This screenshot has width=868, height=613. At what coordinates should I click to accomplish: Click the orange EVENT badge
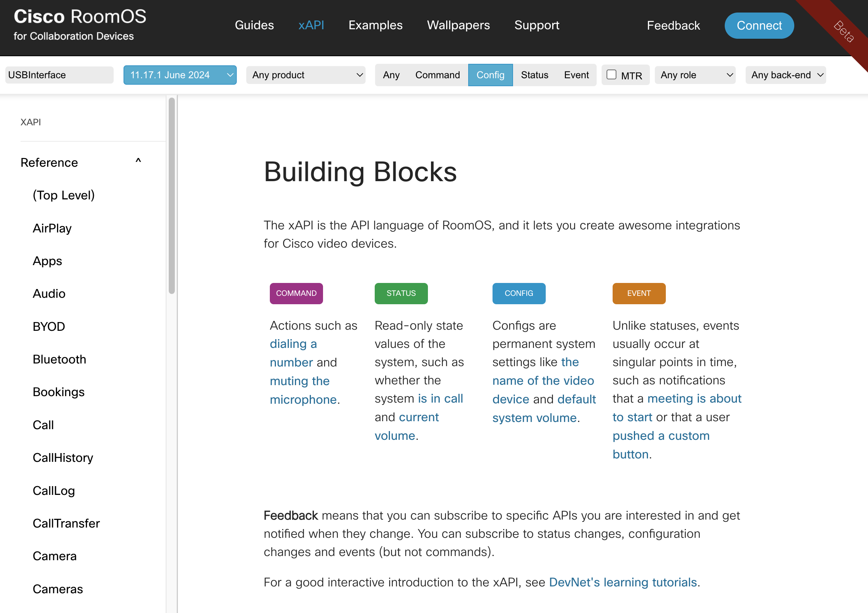pos(639,293)
